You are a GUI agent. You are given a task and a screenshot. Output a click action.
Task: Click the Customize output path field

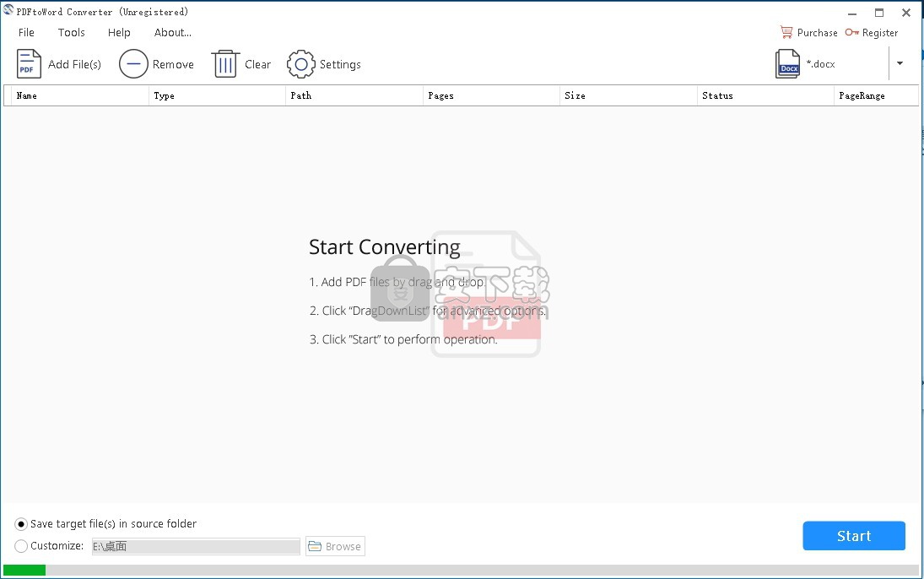[x=196, y=546]
